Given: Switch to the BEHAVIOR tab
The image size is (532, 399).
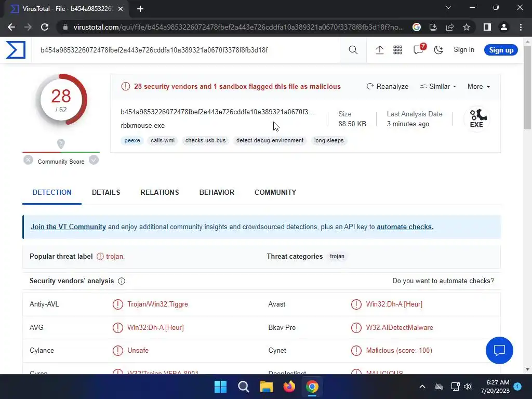Looking at the screenshot, I should coord(217,192).
